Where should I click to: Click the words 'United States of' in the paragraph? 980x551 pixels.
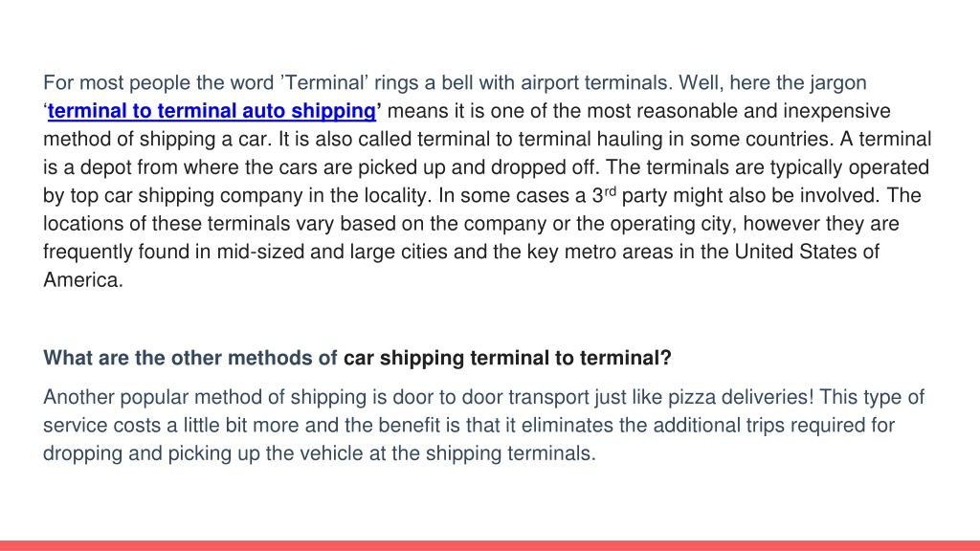807,252
